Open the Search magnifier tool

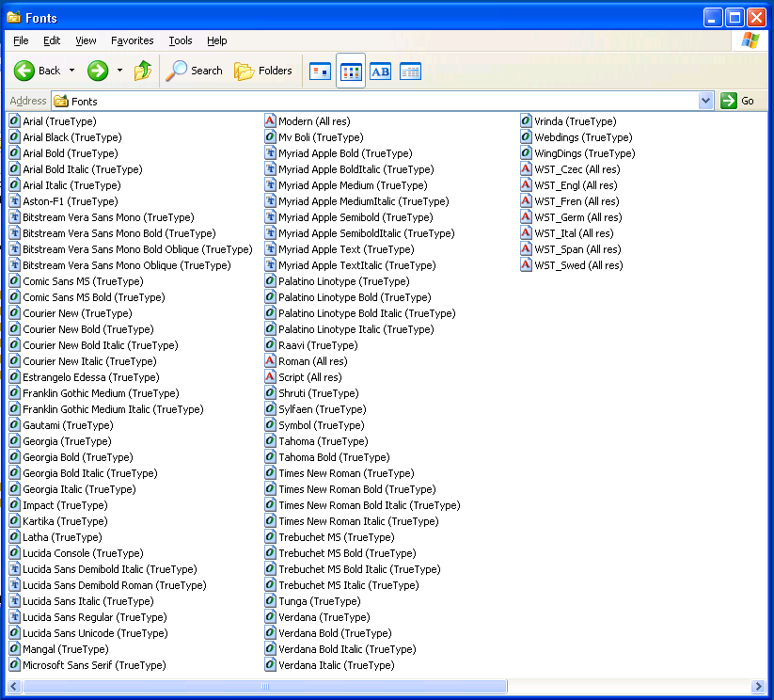coord(194,71)
